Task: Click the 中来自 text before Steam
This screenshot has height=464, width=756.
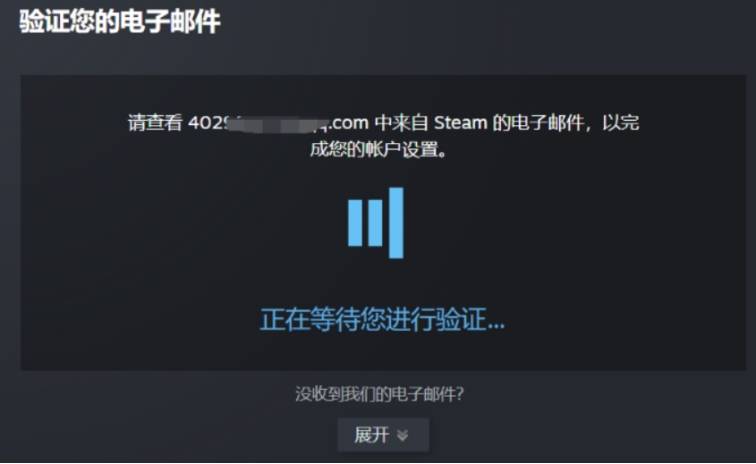Action: tap(401, 123)
